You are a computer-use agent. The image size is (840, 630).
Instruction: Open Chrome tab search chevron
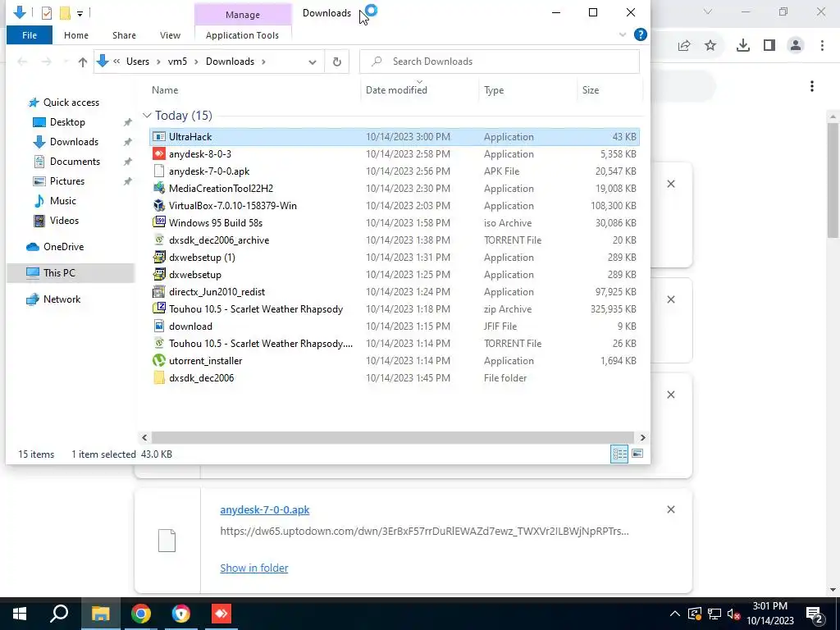(x=708, y=11)
